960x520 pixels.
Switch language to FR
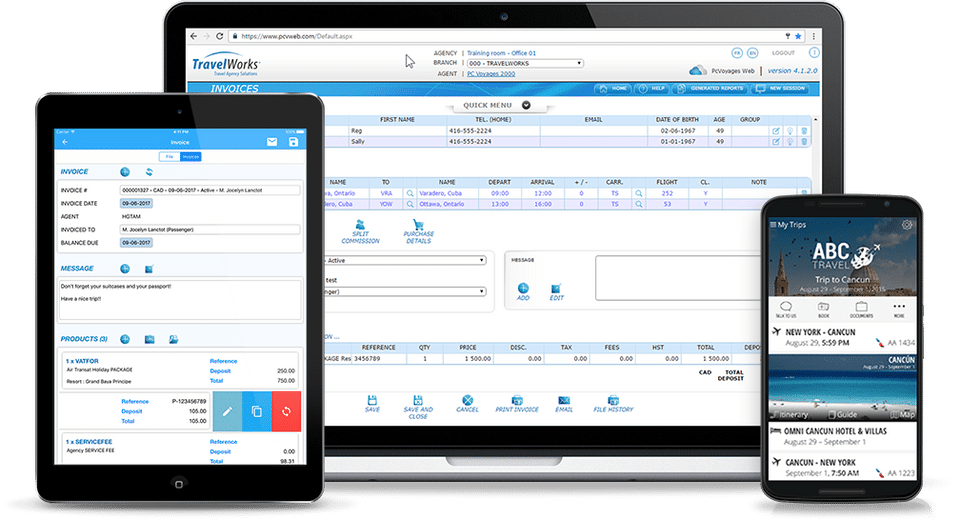(x=737, y=53)
